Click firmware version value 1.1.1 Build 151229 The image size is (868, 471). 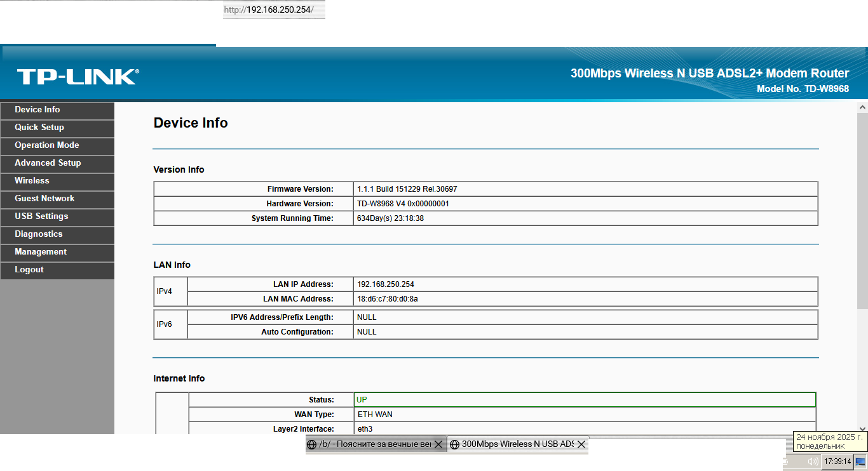407,189
